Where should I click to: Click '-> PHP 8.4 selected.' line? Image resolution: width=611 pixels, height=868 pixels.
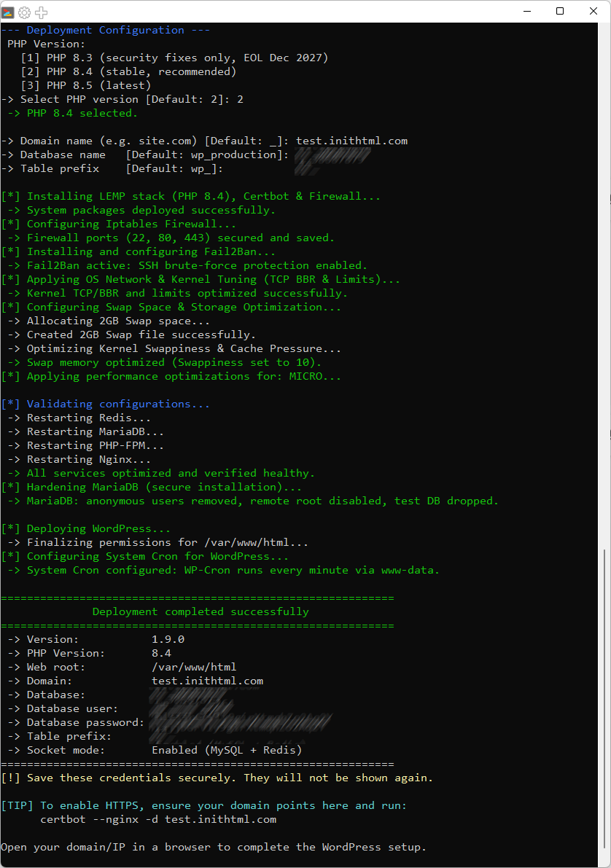(73, 113)
